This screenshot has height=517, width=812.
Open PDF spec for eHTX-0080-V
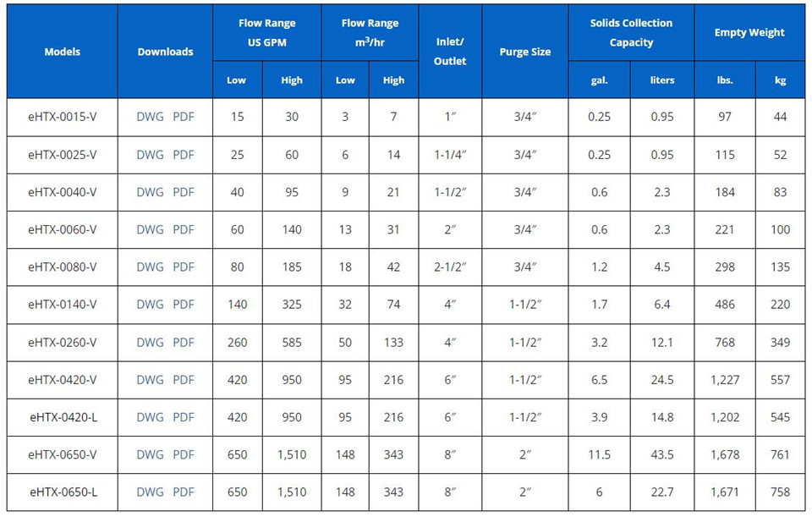(x=184, y=267)
